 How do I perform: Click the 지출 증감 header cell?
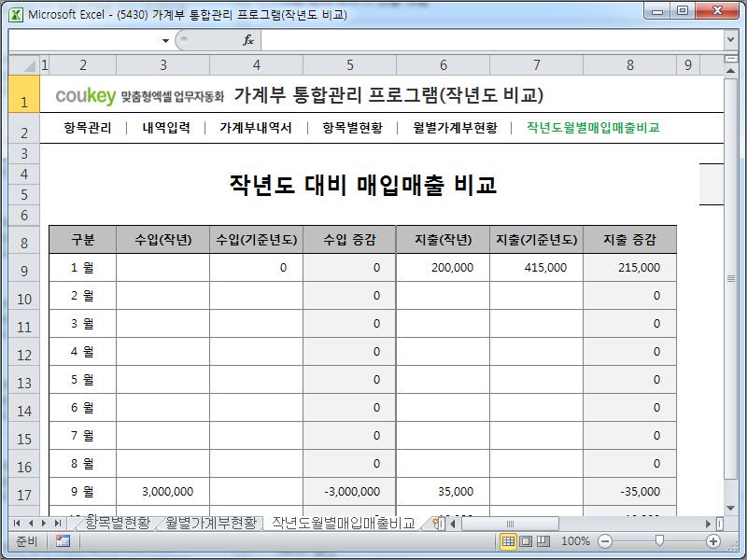(629, 240)
